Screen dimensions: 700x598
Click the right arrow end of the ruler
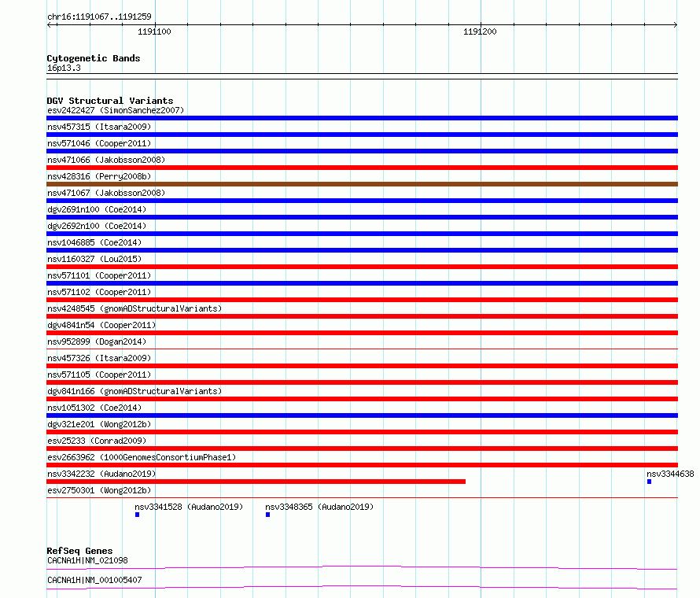pyautogui.click(x=676, y=24)
